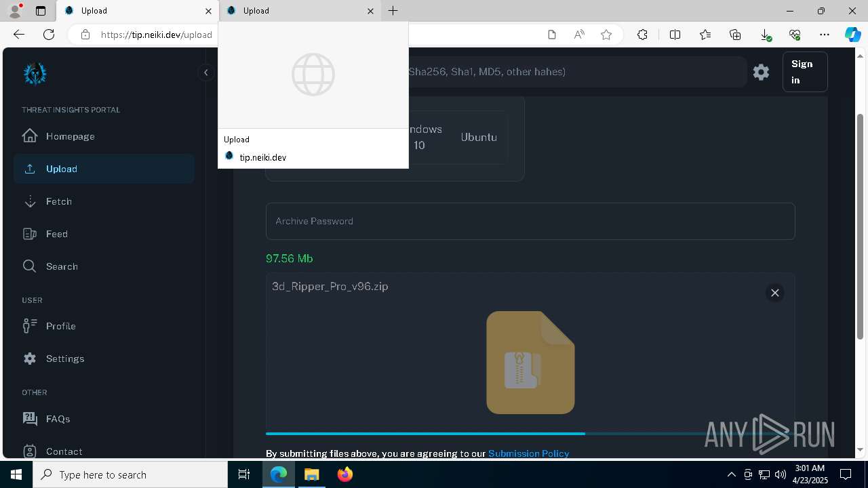Open the notifications center icon

(x=846, y=474)
